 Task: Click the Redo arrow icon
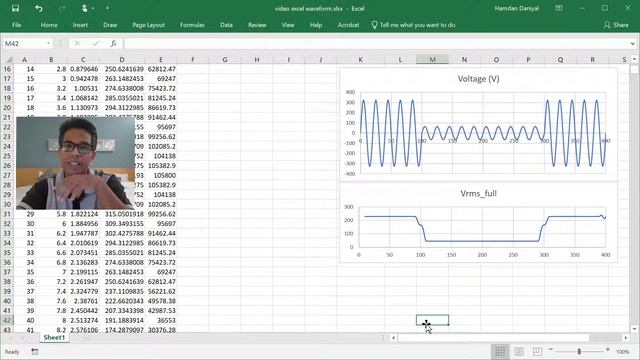point(62,8)
